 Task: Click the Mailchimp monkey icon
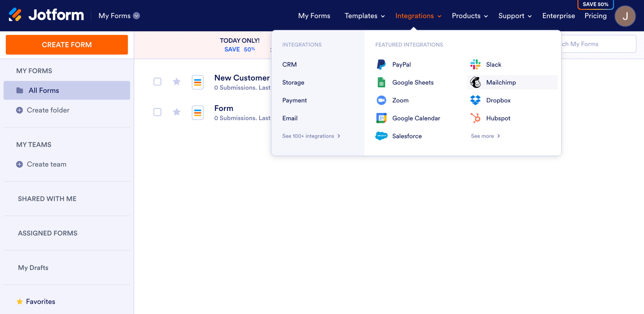click(475, 82)
